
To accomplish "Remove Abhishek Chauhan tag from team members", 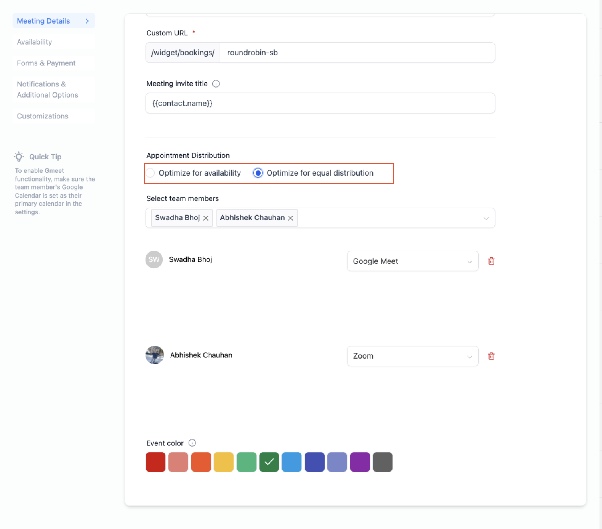I will [x=291, y=218].
